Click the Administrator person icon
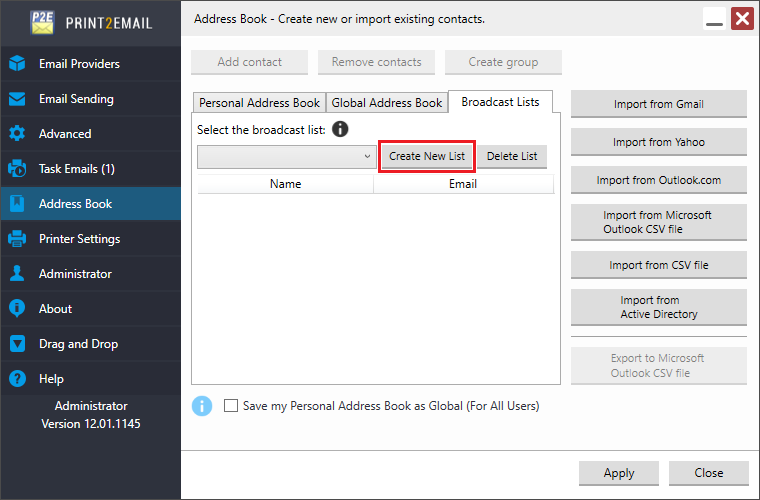Image resolution: width=760 pixels, height=500 pixels. 17,273
